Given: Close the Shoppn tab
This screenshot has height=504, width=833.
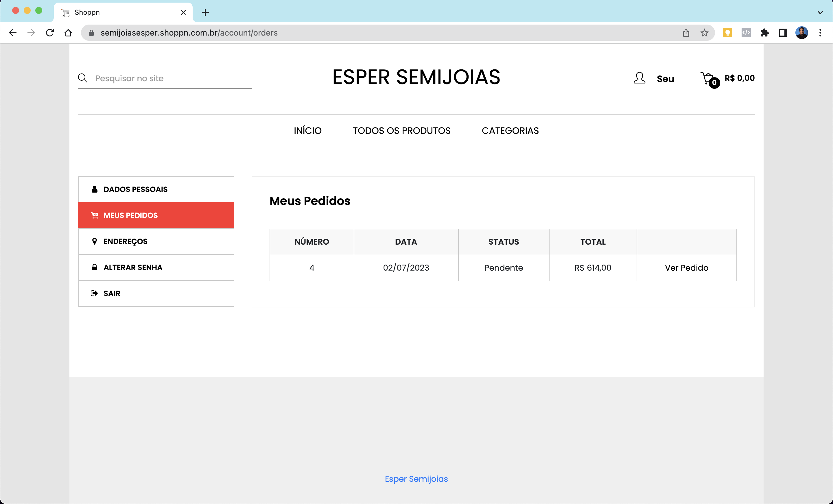Looking at the screenshot, I should tap(183, 12).
